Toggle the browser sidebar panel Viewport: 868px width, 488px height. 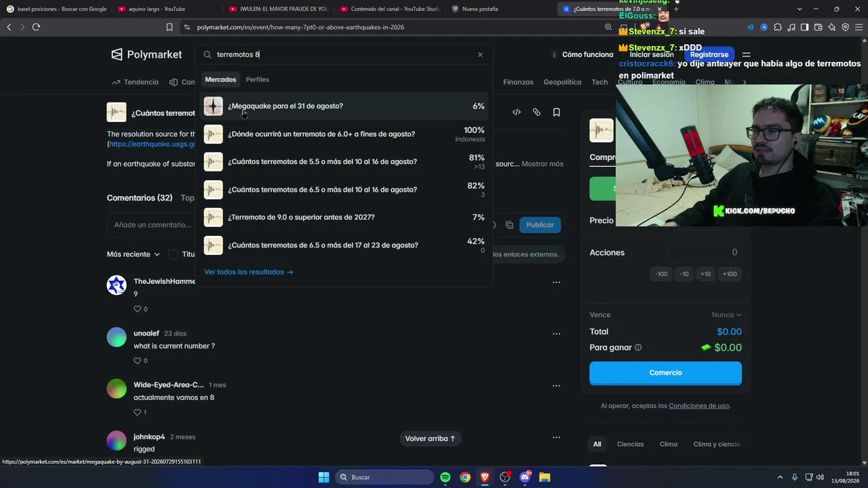pyautogui.click(x=804, y=27)
